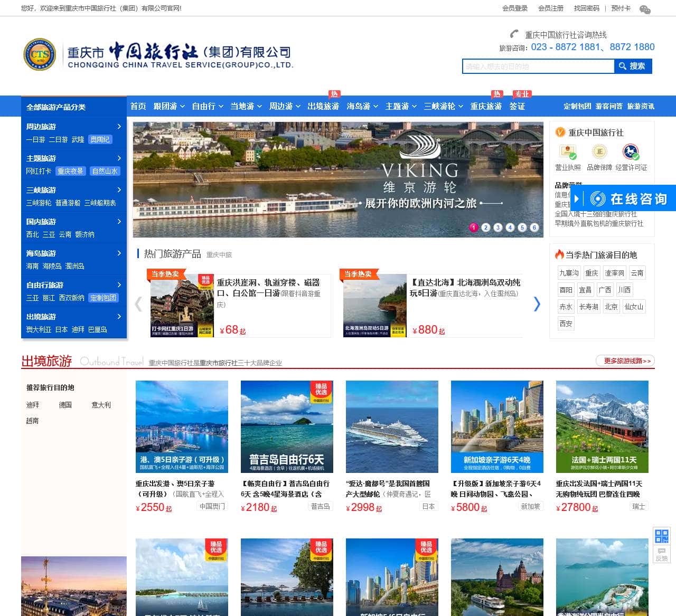
Task: Expand the 周边旅游 sidebar category arrow
Action: (119, 127)
